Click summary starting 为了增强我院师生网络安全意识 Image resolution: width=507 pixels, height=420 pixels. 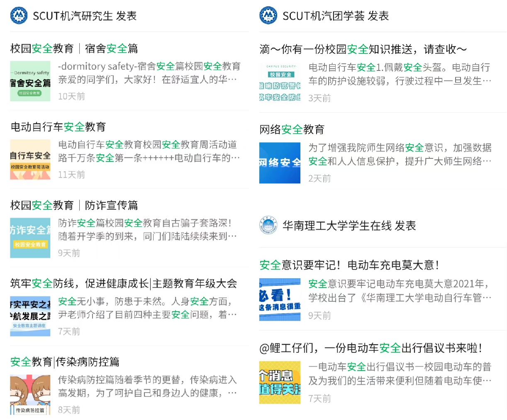click(400, 154)
